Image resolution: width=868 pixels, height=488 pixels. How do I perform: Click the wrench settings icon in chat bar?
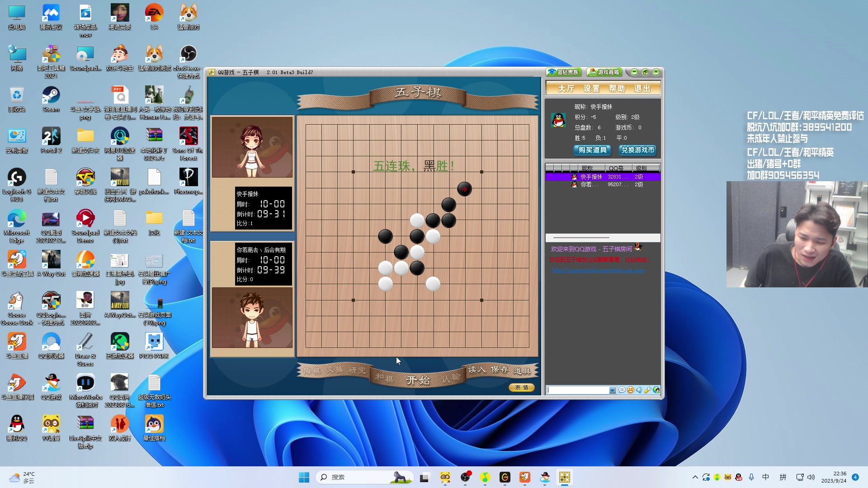(648, 390)
